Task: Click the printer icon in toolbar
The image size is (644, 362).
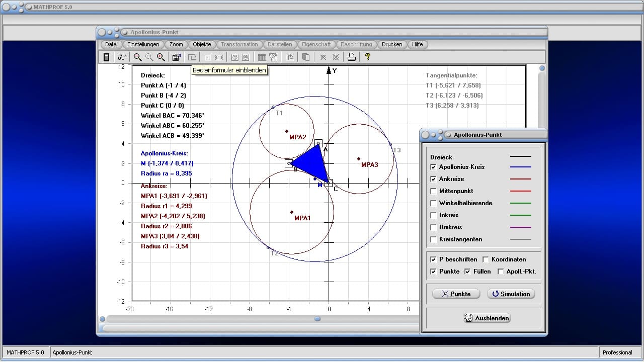Action: click(x=352, y=57)
